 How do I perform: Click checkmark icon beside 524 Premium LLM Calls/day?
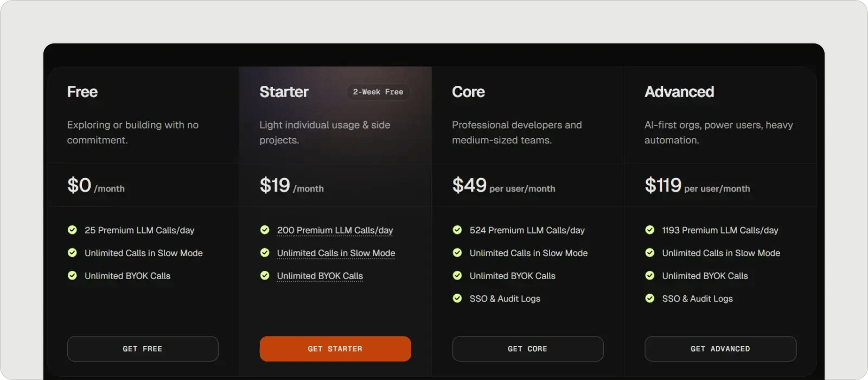[x=457, y=230]
